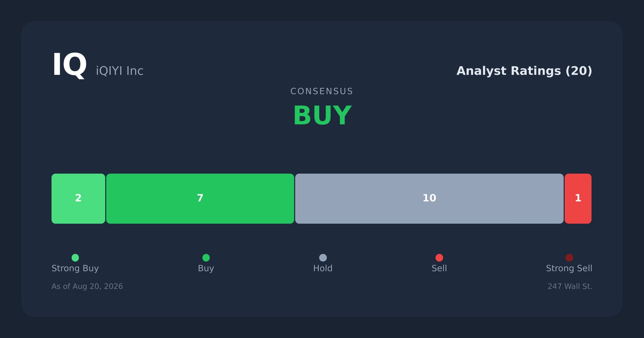Click the CONSENSUS label
Image resolution: width=644 pixels, height=338 pixels.
(x=322, y=91)
